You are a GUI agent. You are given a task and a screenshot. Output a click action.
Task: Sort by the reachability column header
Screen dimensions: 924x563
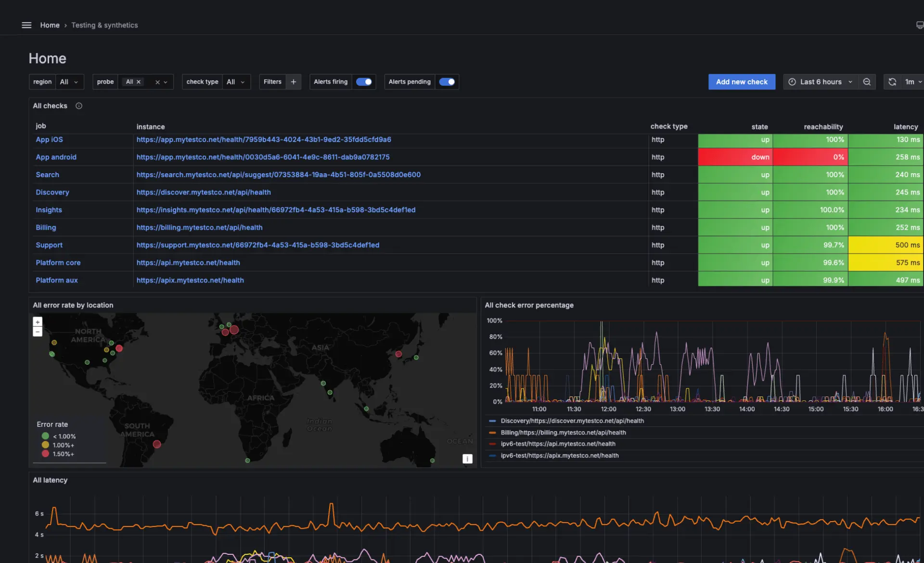(823, 127)
